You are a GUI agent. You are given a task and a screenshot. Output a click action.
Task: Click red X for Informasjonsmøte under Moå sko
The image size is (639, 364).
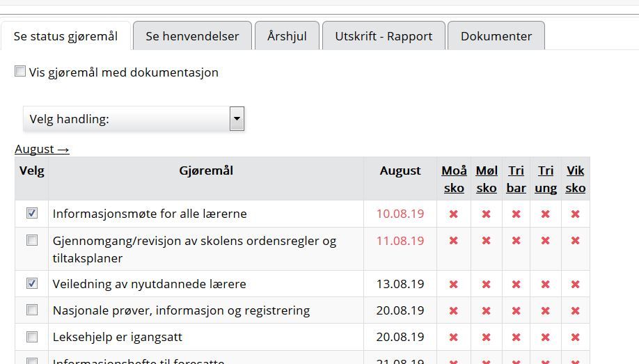coord(453,214)
